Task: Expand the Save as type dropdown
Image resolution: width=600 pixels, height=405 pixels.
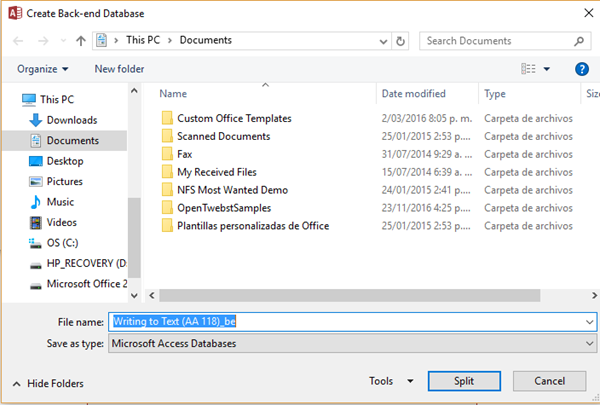Action: [589, 343]
